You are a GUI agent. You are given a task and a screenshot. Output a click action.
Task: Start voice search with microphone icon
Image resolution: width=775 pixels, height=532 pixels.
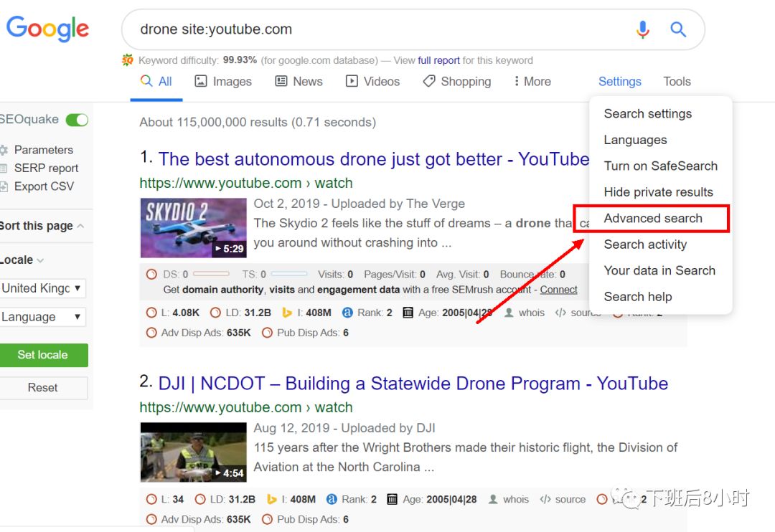(642, 29)
